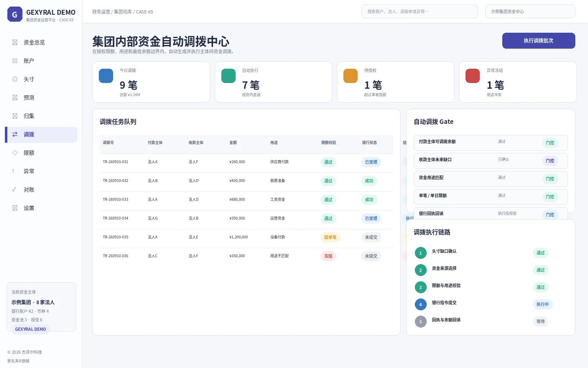Click transfer number TR-260910-035
The width and height of the screenshot is (588, 368).
116,237
